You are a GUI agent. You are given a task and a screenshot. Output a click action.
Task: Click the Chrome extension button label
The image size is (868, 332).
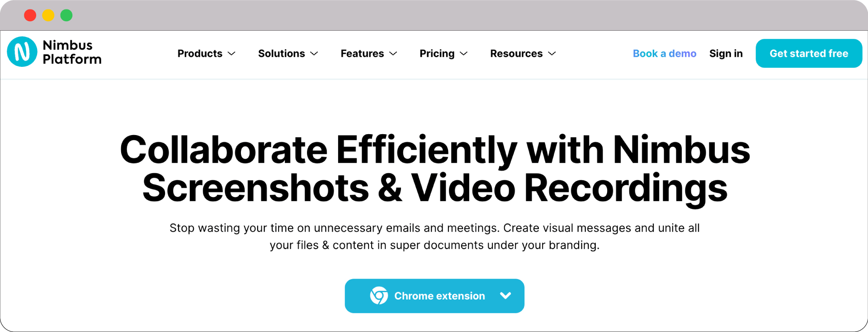pos(439,296)
